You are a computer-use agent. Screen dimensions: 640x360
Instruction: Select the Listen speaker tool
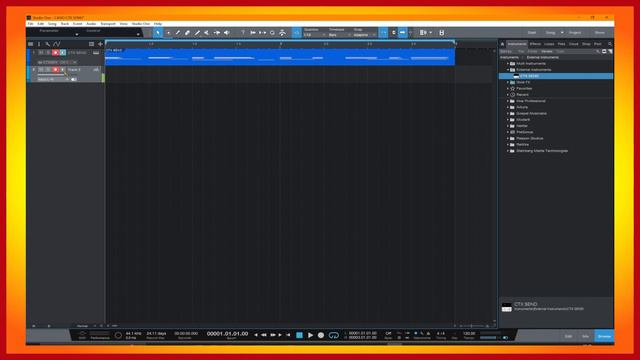227,33
